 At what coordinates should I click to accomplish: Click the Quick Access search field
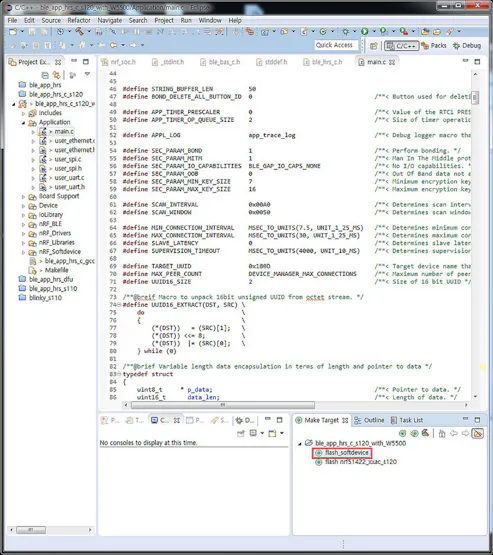[336, 45]
